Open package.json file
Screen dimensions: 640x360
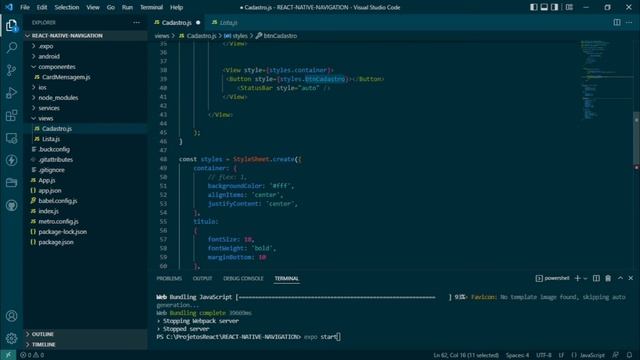click(86, 242)
